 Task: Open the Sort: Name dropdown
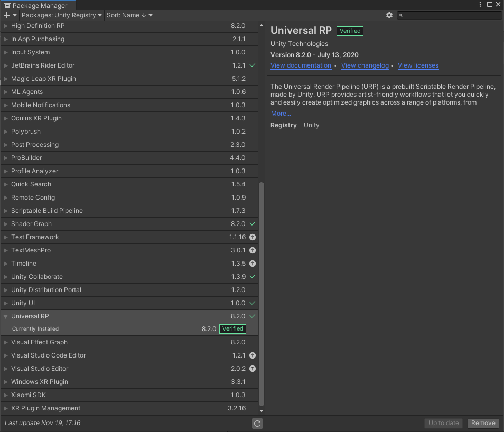point(129,15)
